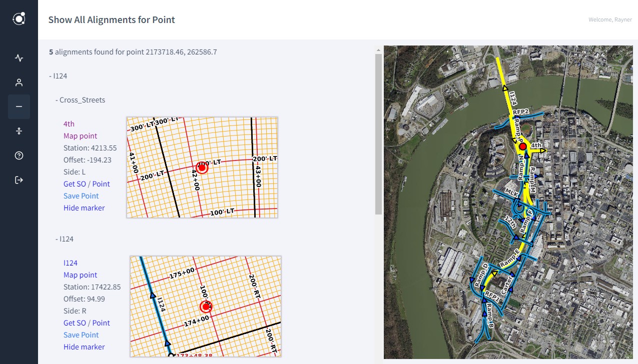Hide marker for I124 alignment
638x364 pixels.
84,347
